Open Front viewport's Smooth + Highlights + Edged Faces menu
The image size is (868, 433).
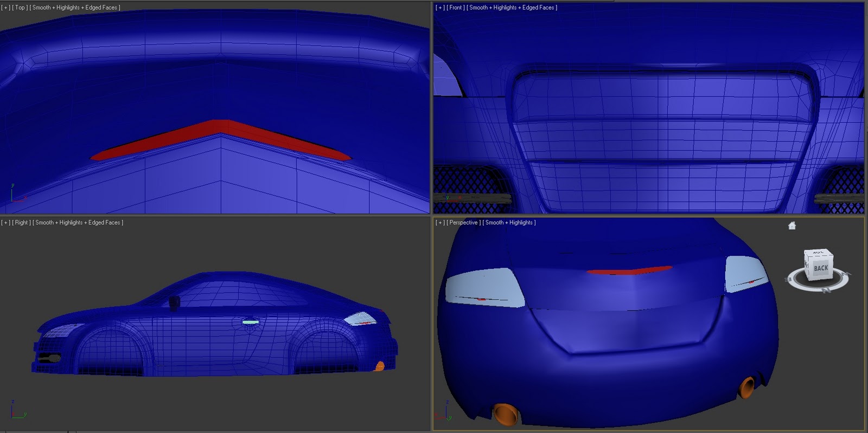point(512,8)
